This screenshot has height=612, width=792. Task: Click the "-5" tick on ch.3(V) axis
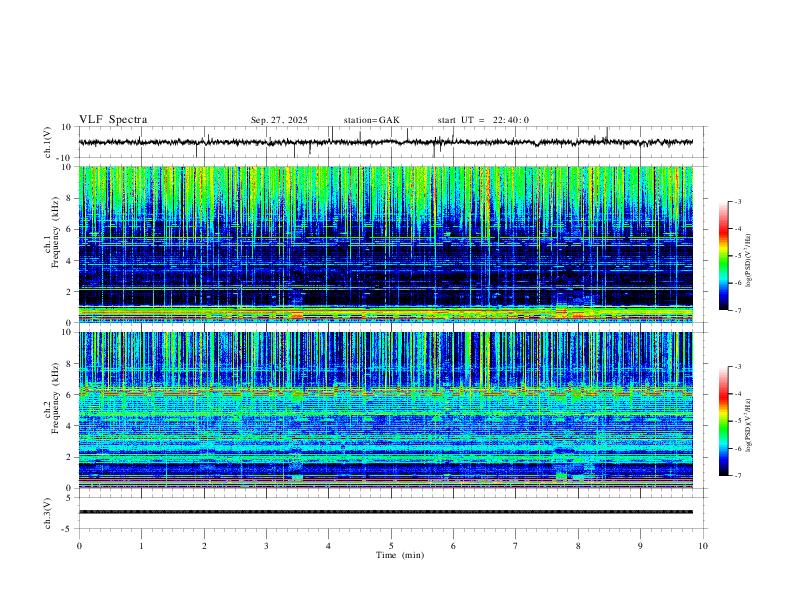tap(67, 529)
